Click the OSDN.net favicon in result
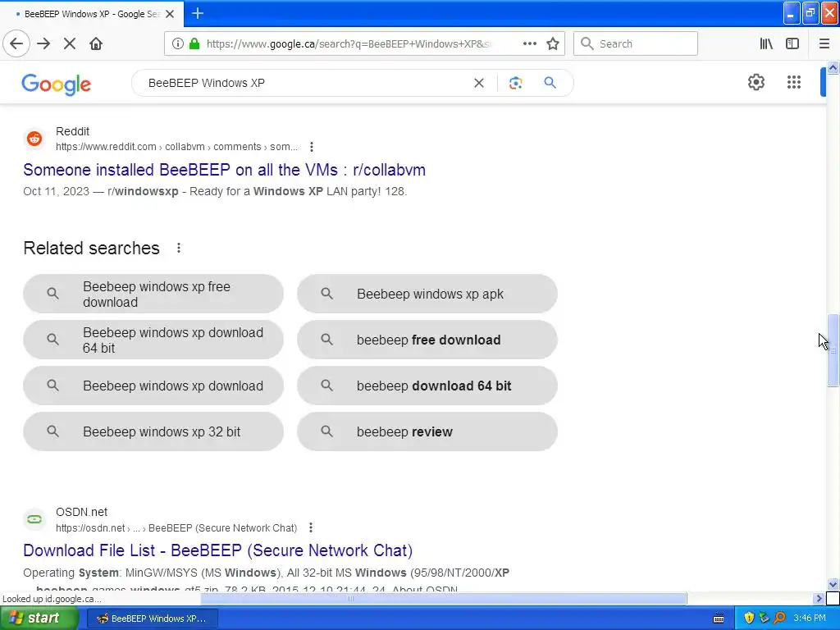This screenshot has width=840, height=630. [x=34, y=519]
